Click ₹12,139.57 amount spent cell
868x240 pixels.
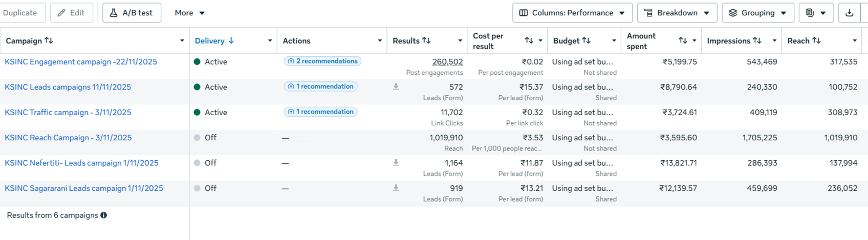[x=678, y=188]
